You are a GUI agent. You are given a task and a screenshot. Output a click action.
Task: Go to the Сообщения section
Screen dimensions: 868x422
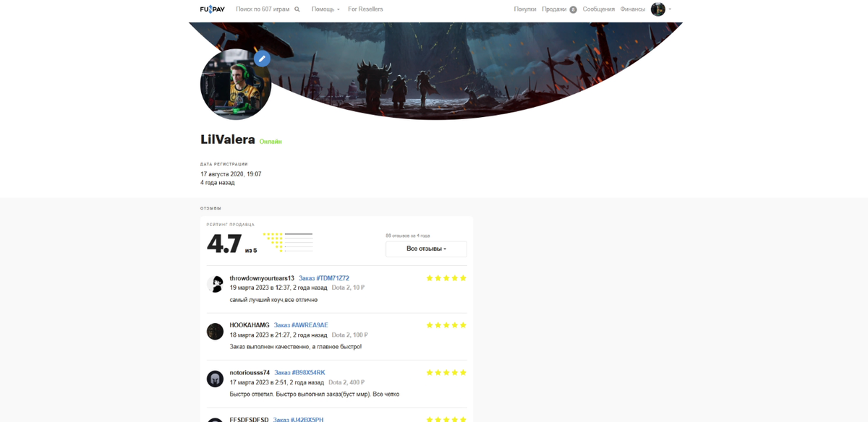599,9
